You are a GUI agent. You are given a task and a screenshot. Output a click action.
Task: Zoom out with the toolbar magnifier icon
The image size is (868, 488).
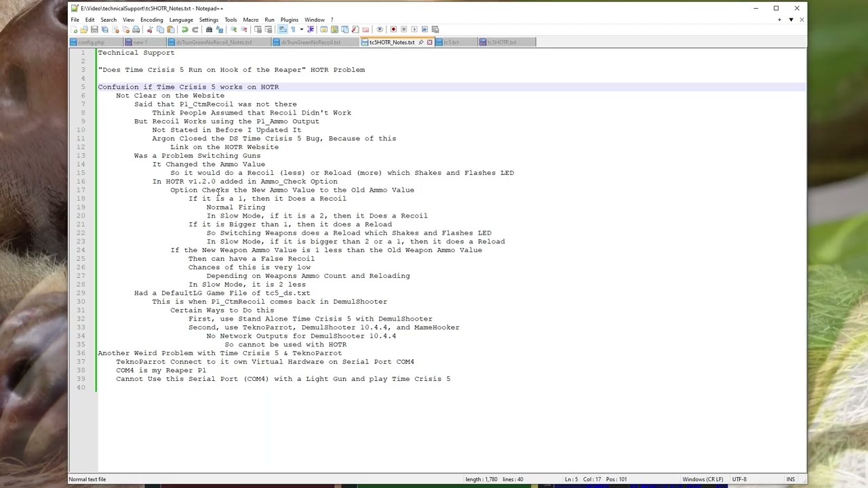[244, 29]
